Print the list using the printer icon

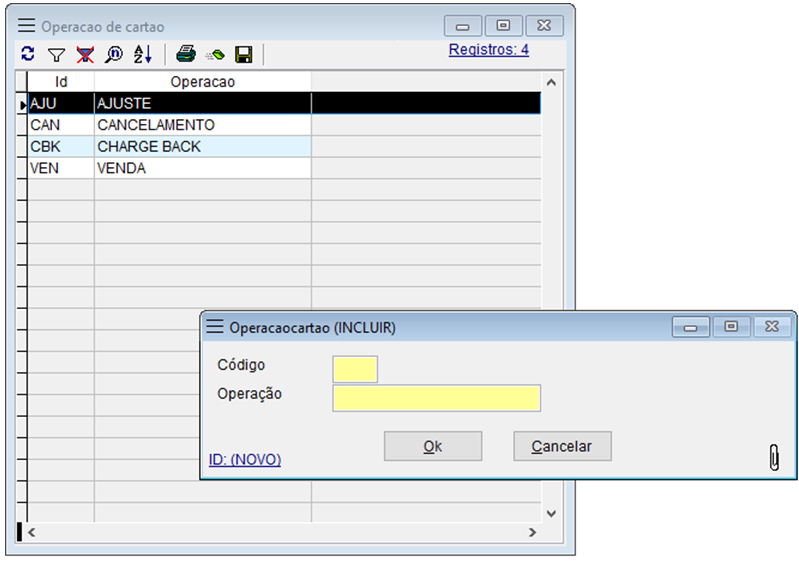pyautogui.click(x=185, y=55)
